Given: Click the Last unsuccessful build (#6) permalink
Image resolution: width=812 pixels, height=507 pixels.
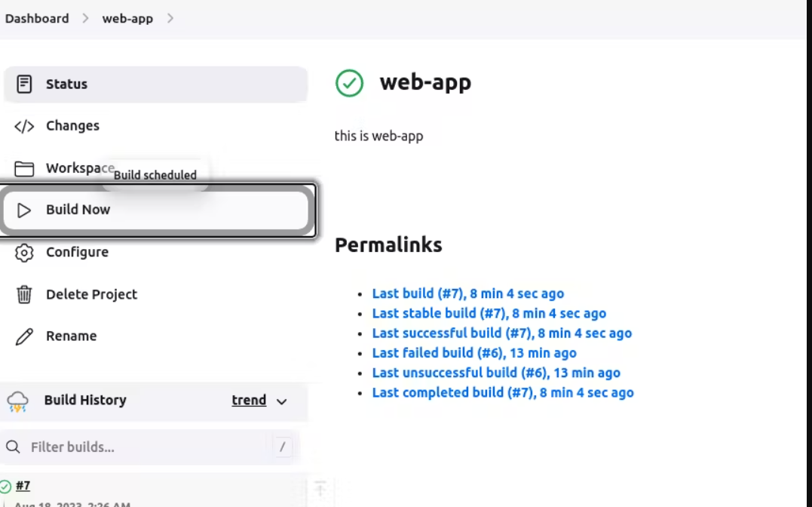Looking at the screenshot, I should pos(495,373).
